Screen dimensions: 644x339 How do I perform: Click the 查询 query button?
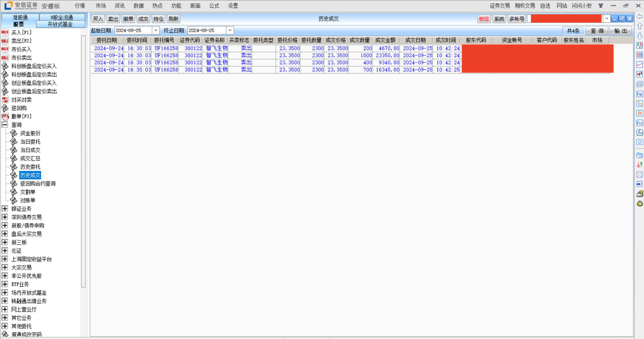597,31
